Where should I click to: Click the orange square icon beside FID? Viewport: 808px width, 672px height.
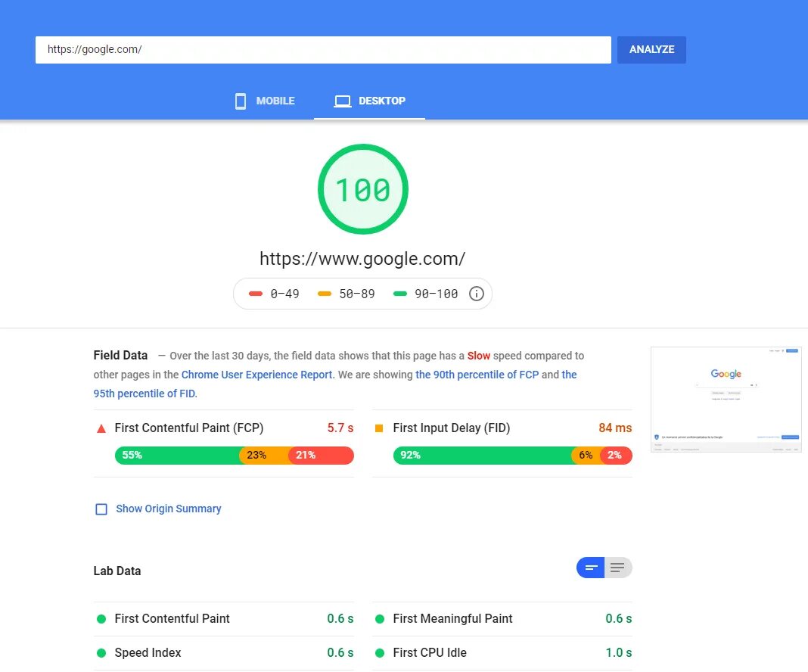[x=379, y=428]
